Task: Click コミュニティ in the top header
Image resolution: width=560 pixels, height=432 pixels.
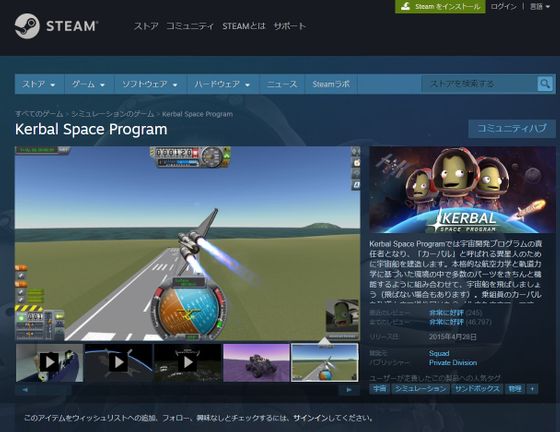Action: pyautogui.click(x=190, y=26)
